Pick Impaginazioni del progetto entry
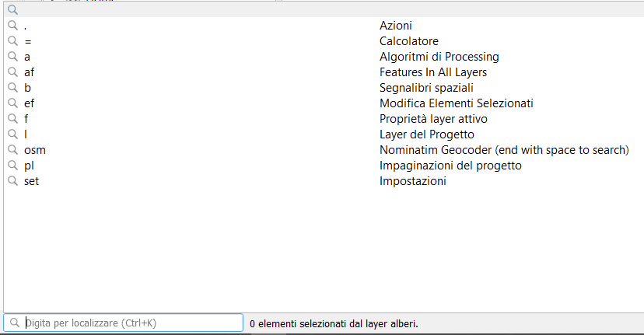The height and width of the screenshot is (335, 644). [x=450, y=166]
